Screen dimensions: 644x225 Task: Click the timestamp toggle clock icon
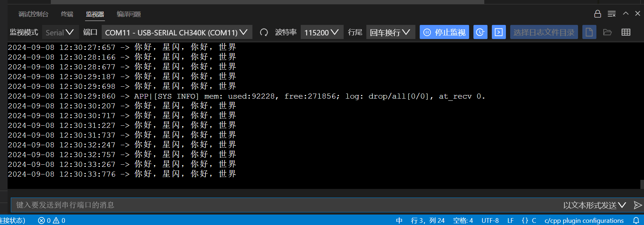coord(480,32)
